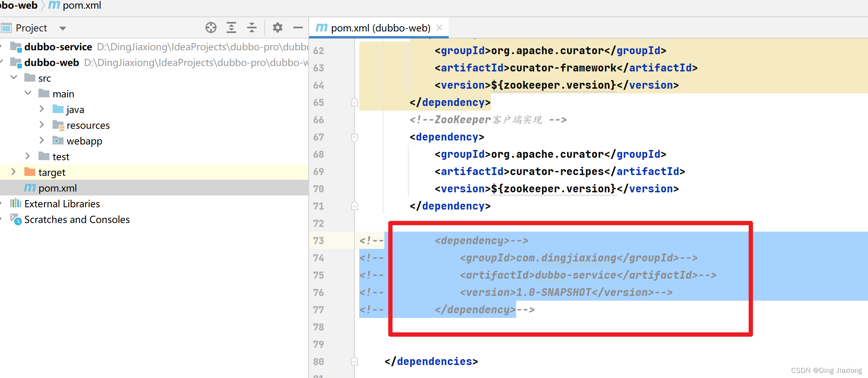Select the java source folder

click(x=75, y=110)
